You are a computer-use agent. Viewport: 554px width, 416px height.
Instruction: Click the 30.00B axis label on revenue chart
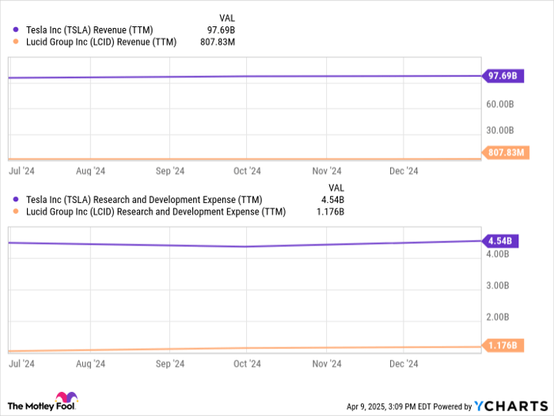tap(500, 130)
